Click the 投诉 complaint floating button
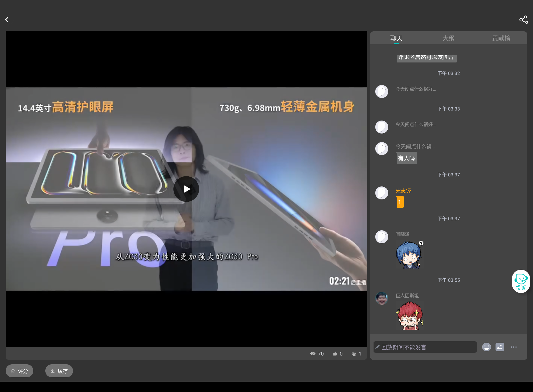 click(521, 281)
